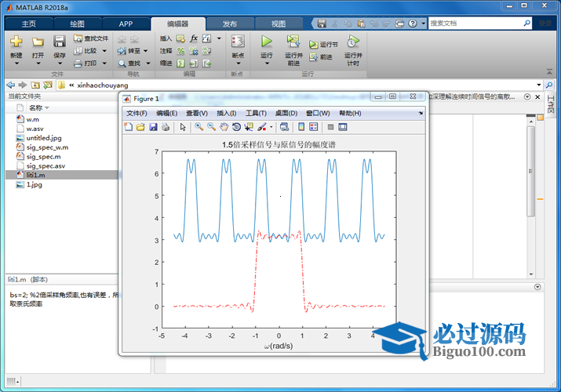Click the Print Figure icon
The image size is (561, 392).
[166, 127]
